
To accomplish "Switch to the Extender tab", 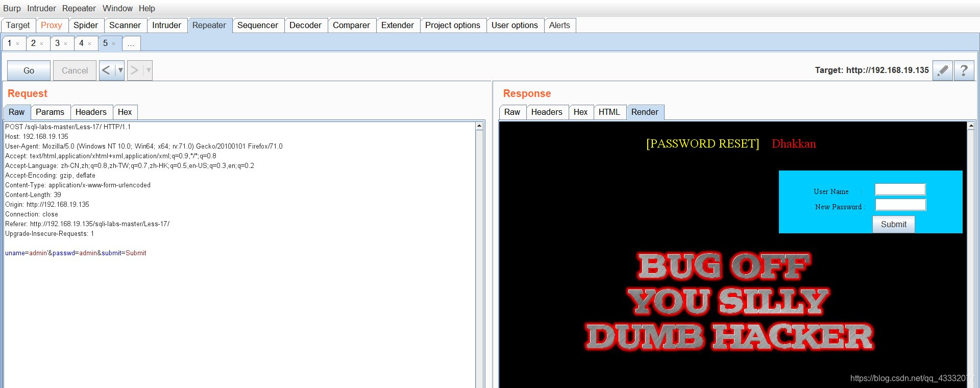I will point(398,25).
